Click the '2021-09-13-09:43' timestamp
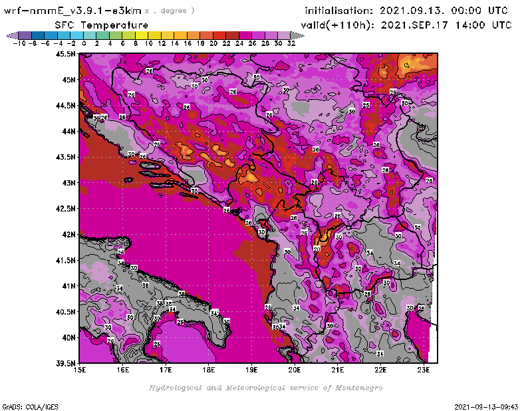 pyautogui.click(x=486, y=407)
